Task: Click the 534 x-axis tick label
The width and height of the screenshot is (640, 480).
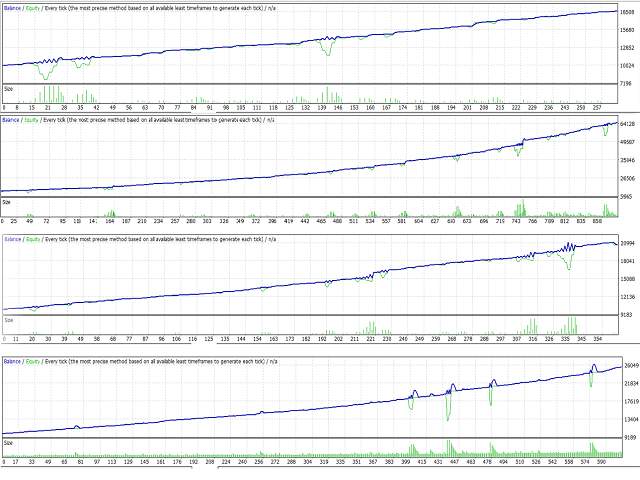Action: point(369,221)
